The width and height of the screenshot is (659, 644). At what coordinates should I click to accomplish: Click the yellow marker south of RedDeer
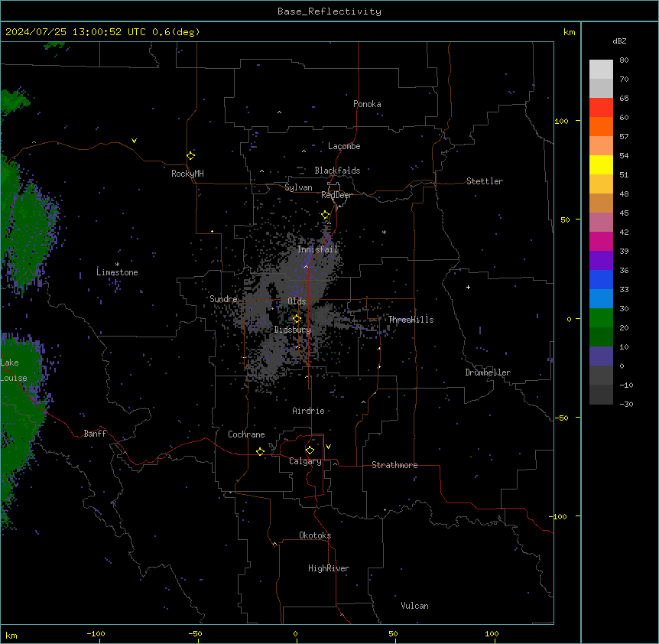point(326,215)
